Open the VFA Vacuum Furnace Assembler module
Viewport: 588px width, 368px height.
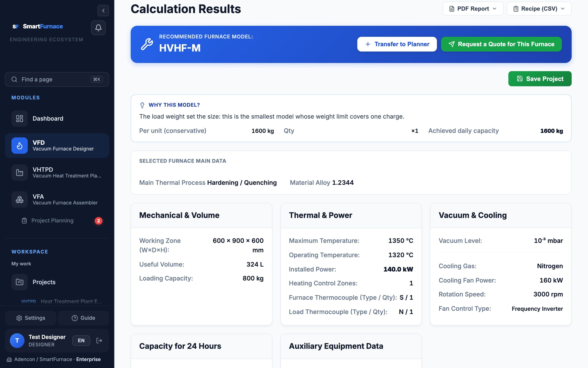click(x=57, y=200)
